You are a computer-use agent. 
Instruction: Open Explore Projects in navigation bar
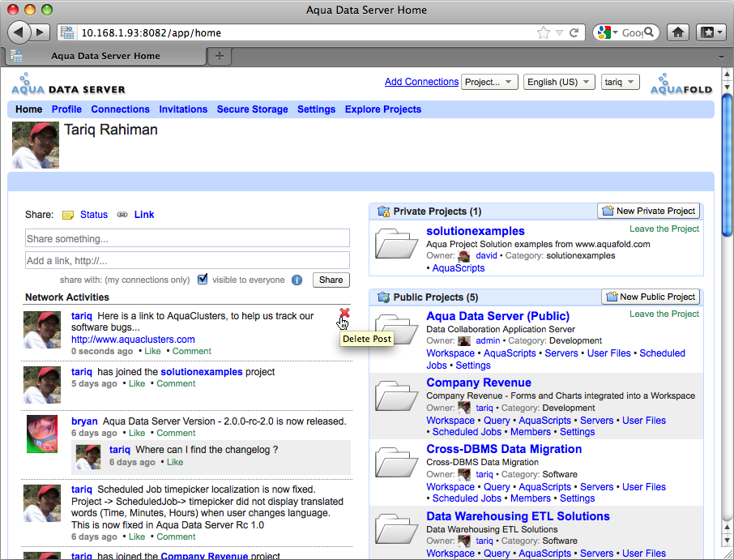point(383,109)
